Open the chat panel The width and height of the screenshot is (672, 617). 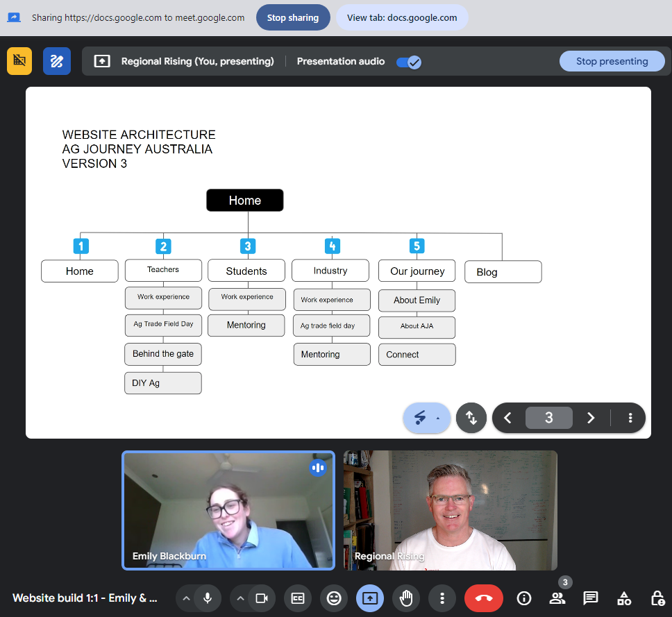click(591, 598)
